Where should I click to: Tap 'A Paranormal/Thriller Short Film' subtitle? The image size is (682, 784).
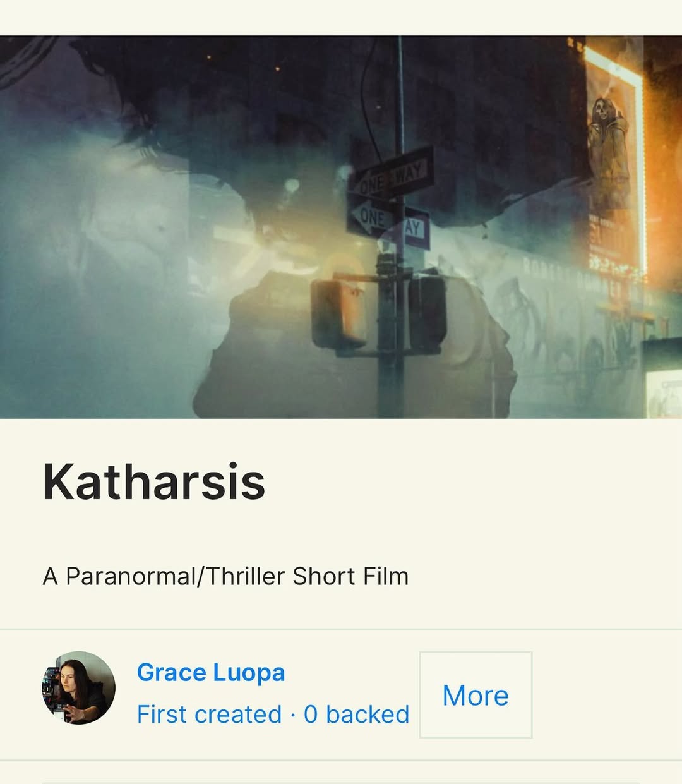[x=225, y=576]
